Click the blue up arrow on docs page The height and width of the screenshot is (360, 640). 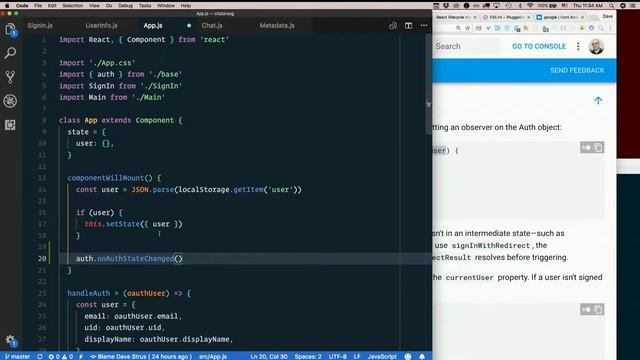click(x=598, y=100)
